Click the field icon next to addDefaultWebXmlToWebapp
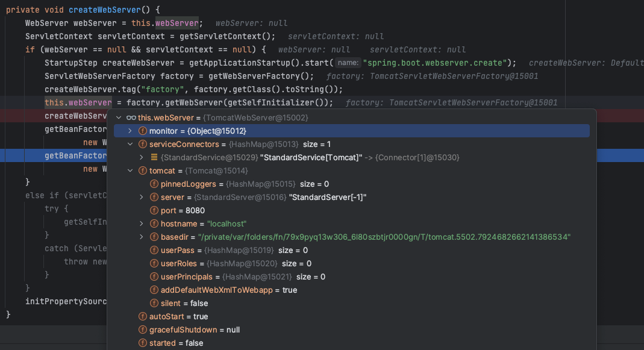 pyautogui.click(x=154, y=290)
